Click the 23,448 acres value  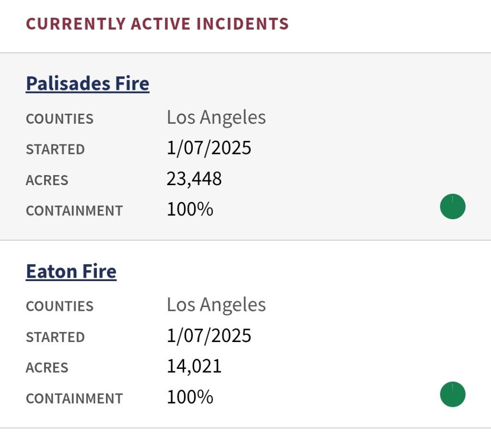click(194, 179)
